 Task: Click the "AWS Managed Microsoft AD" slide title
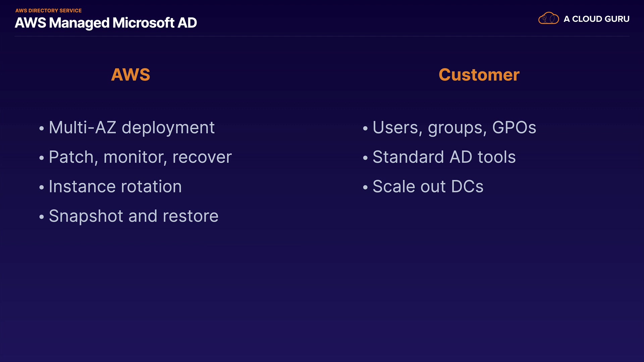pos(106,23)
